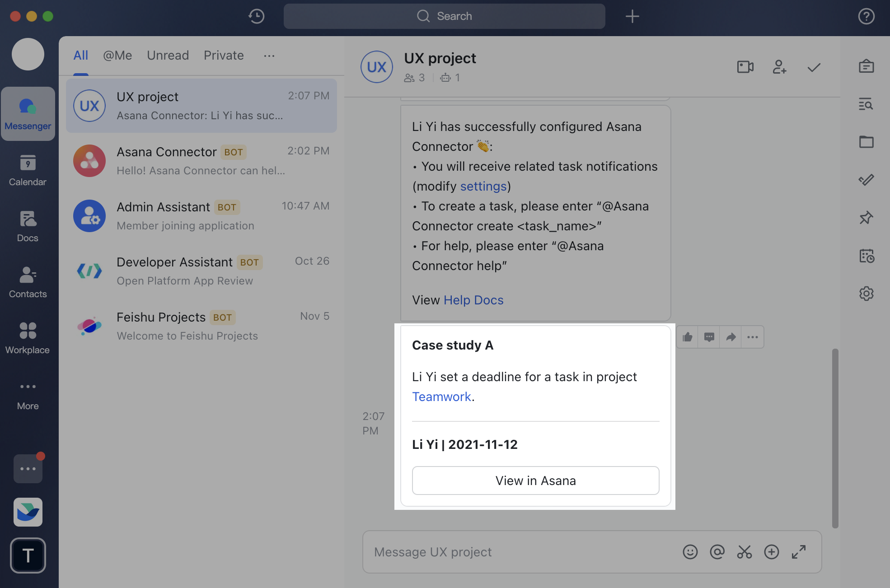Image resolution: width=890 pixels, height=588 pixels.
Task: Open the emoji picker in message box
Action: click(x=690, y=552)
